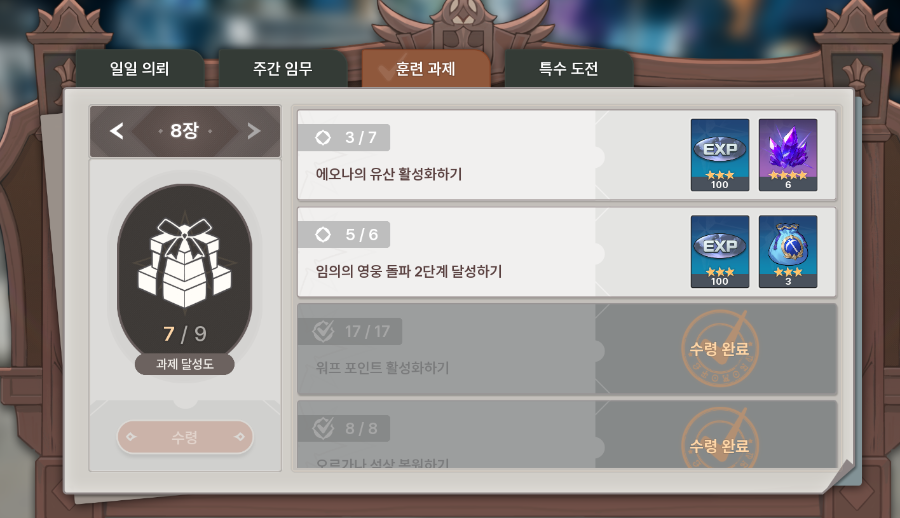Open the 8장 chapter selector
The width and height of the screenshot is (900, 518).
click(x=185, y=131)
